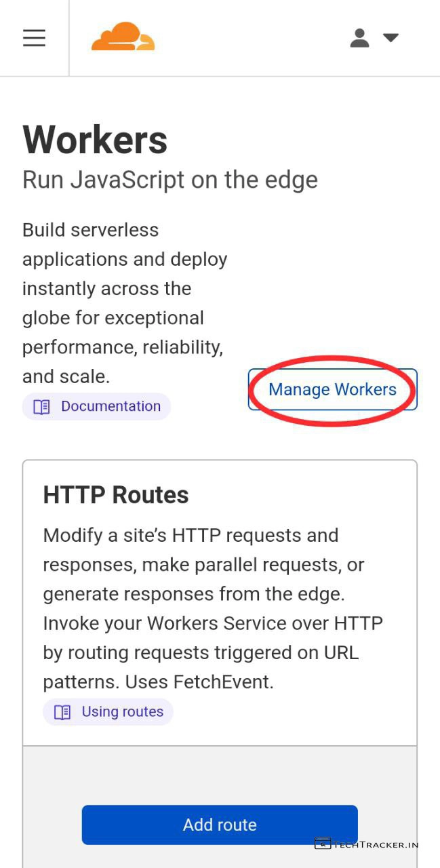Click the TechTracker watermark monitor icon
This screenshot has width=440, height=868.
click(x=322, y=844)
